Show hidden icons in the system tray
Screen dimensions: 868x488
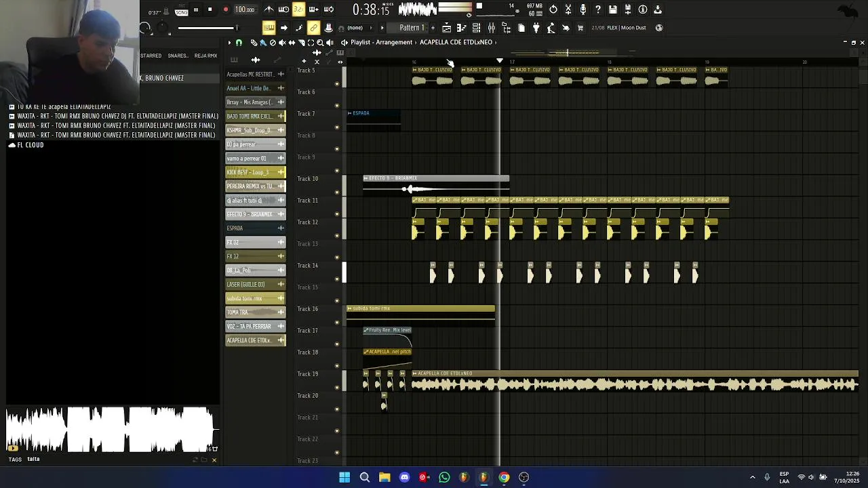[752, 477]
